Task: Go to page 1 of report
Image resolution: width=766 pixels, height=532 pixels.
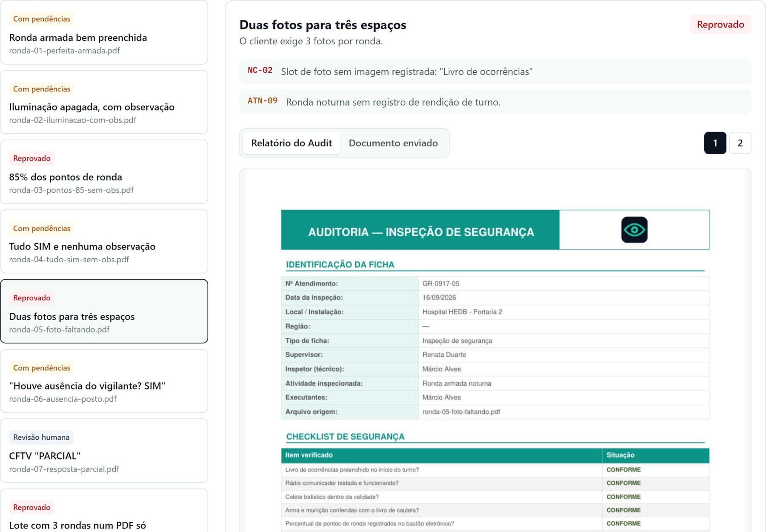Action: [715, 143]
